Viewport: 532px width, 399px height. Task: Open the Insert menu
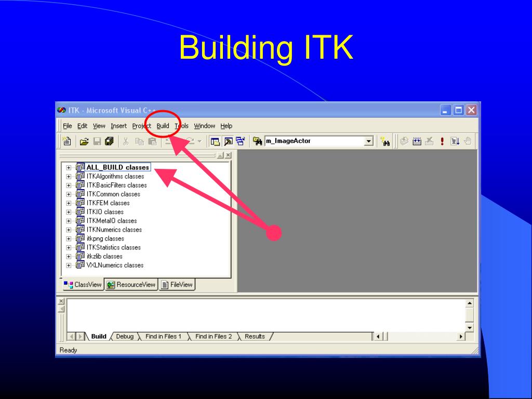pyautogui.click(x=119, y=126)
